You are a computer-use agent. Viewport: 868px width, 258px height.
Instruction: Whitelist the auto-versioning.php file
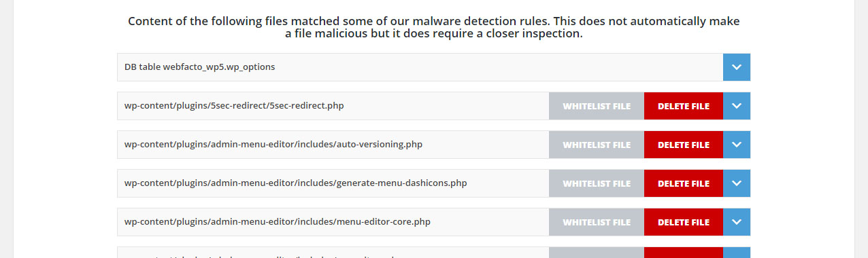[x=597, y=145]
